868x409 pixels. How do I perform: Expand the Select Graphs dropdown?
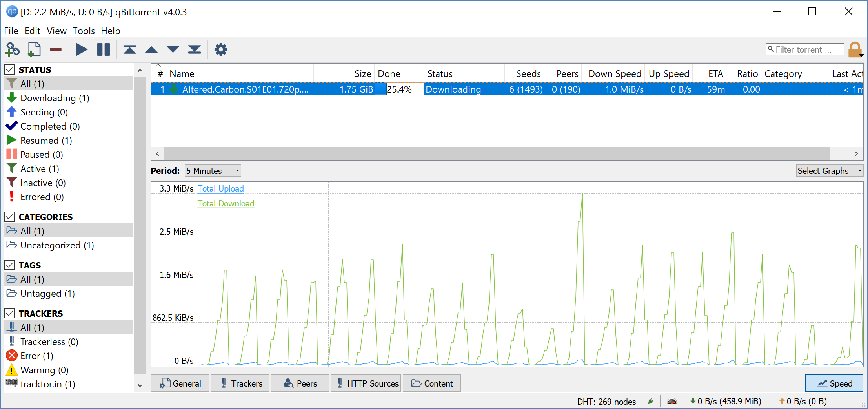click(829, 171)
